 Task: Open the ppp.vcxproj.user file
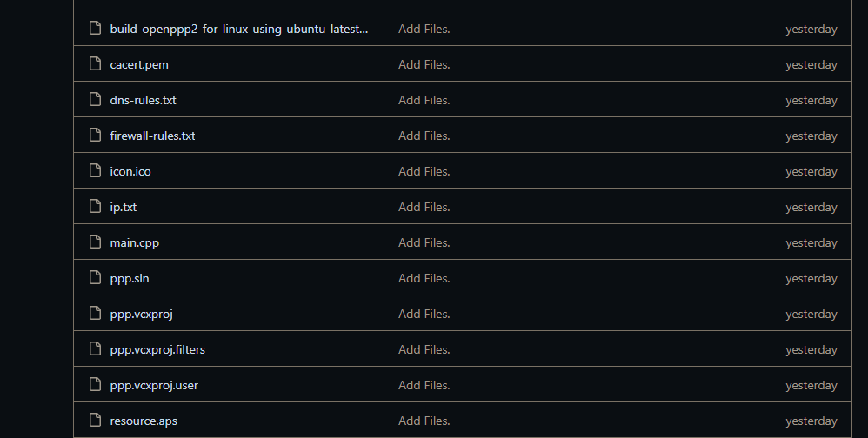(154, 385)
